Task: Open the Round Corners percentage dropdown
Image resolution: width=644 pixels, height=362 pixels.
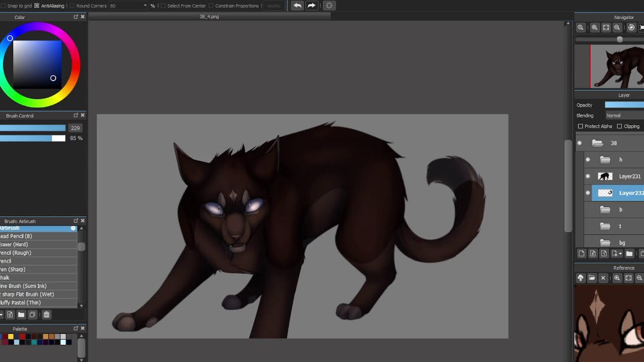Action: point(145,6)
